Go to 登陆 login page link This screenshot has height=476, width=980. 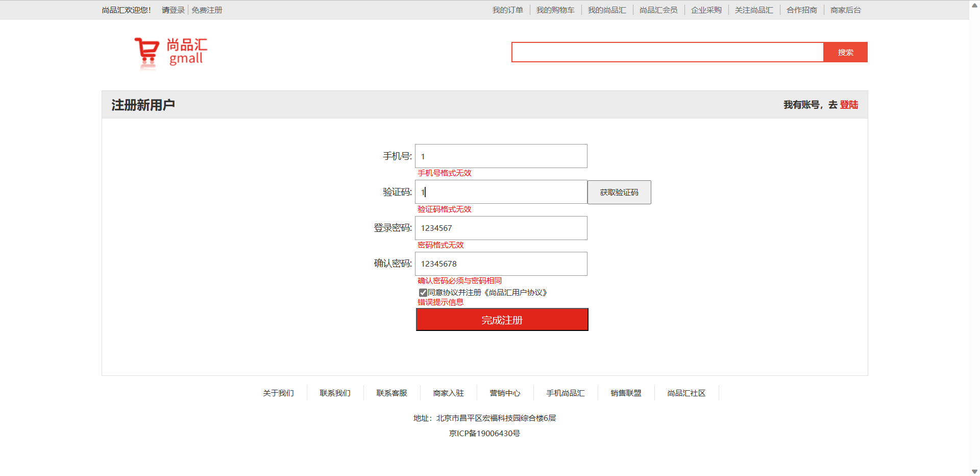point(849,104)
